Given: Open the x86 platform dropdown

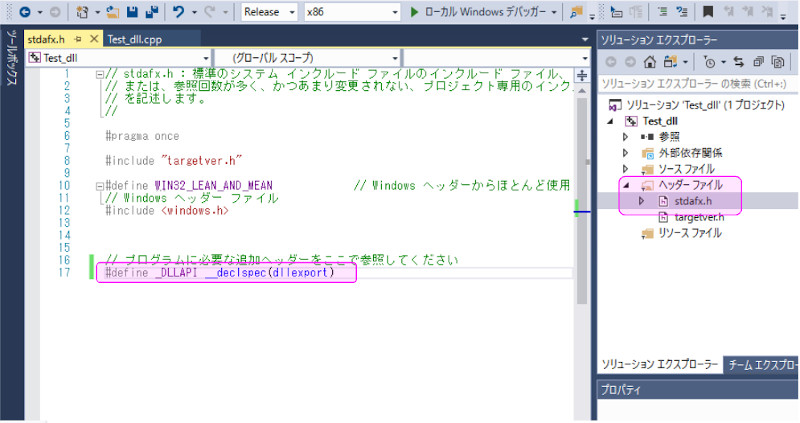Looking at the screenshot, I should coord(352,12).
